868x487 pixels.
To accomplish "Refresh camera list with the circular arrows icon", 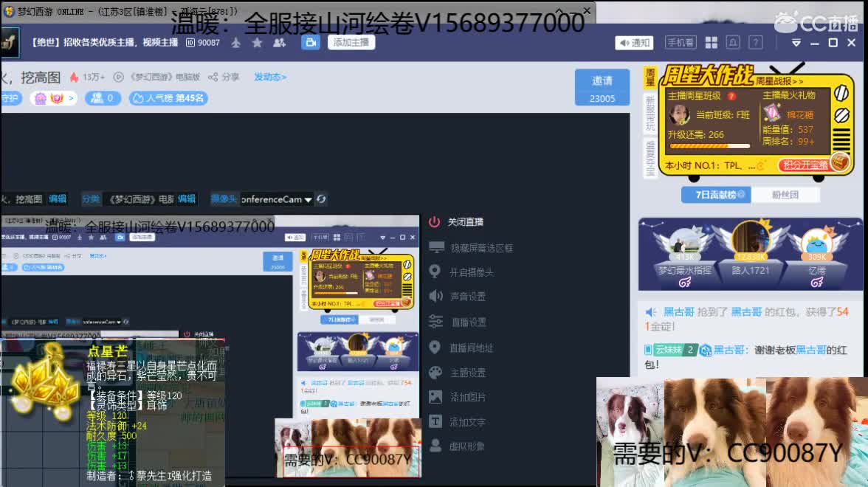I will [x=321, y=198].
